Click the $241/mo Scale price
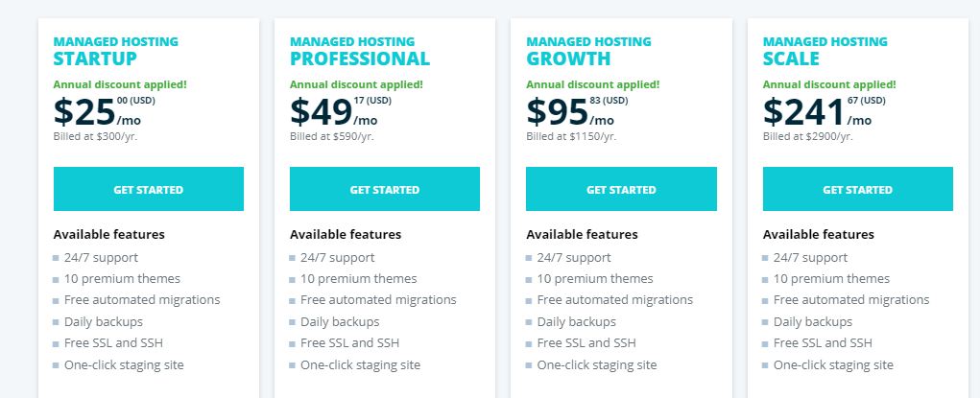980x398 pixels. tap(825, 111)
